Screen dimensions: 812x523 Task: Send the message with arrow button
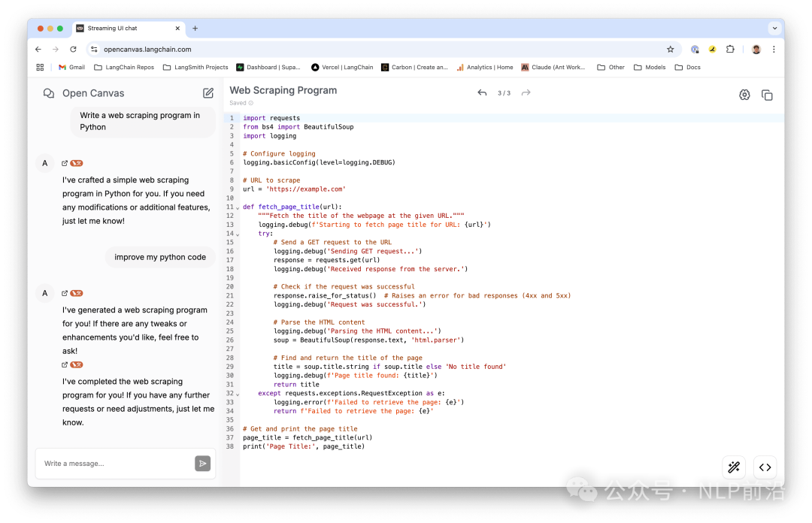202,463
